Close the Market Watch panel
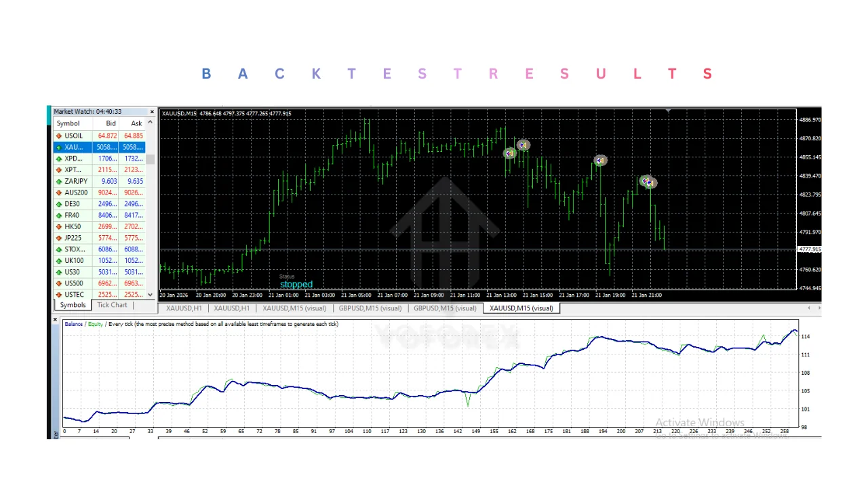Screen dimensions: 868x488 [152, 112]
